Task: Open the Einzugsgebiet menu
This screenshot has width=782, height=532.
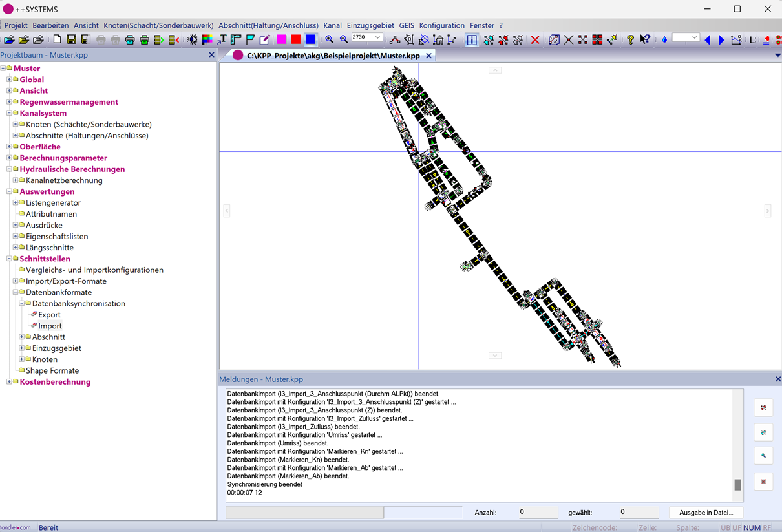Action: 370,25
